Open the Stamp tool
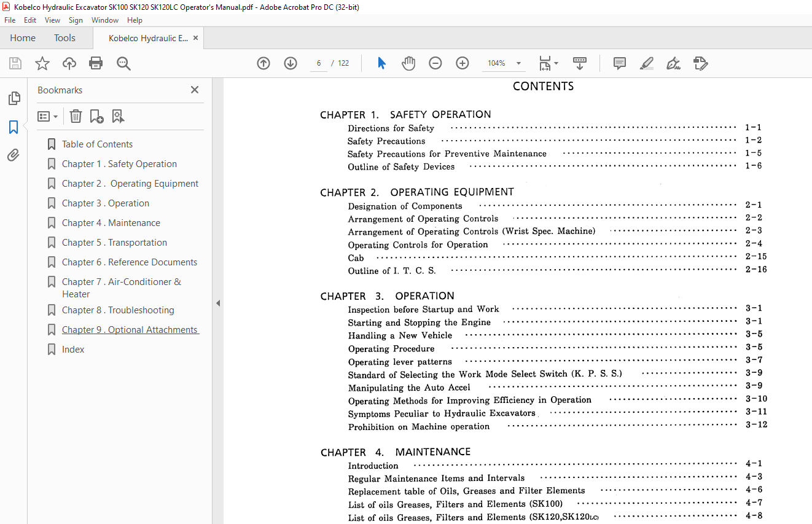The image size is (812, 524). tap(700, 63)
